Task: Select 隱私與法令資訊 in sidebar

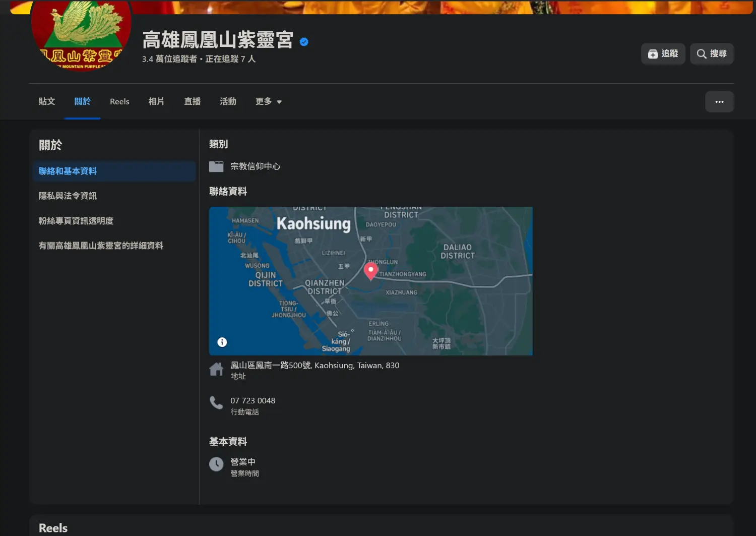Action: point(68,196)
